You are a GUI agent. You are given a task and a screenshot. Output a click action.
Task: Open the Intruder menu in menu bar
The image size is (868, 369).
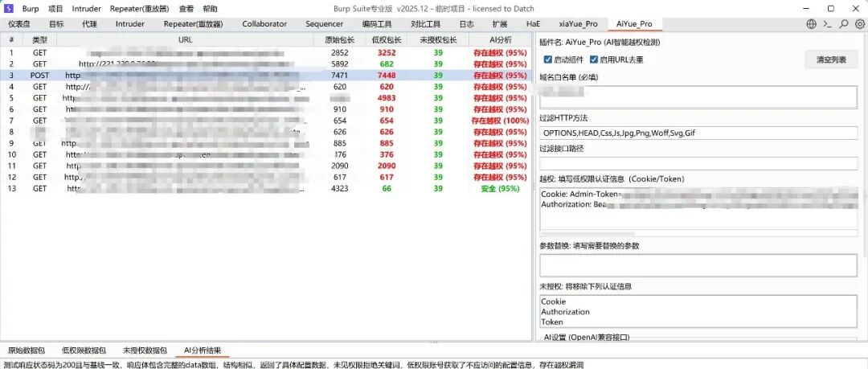click(86, 9)
